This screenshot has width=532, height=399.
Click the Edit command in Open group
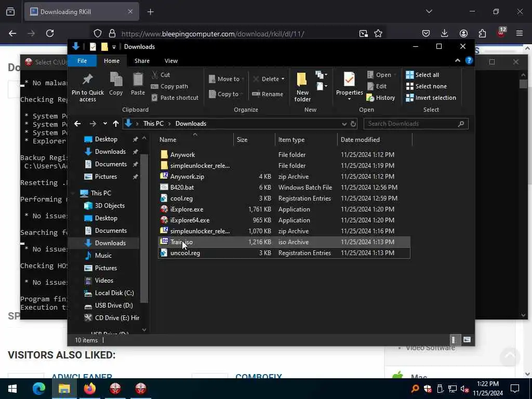[377, 86]
